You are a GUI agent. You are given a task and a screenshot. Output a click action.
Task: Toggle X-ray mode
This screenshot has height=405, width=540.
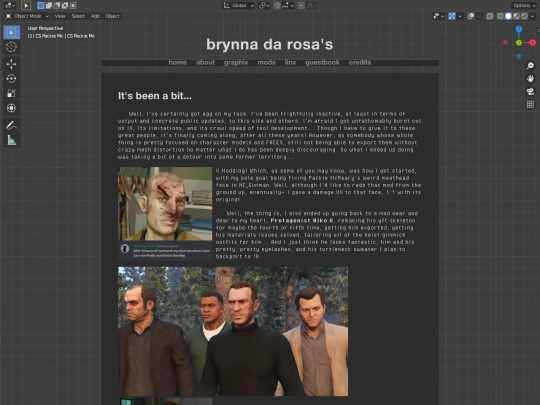[x=489, y=16]
